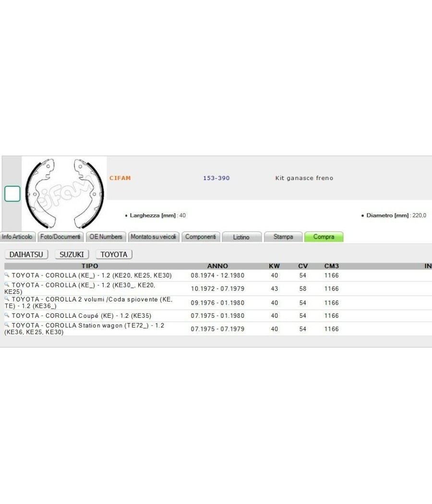Show the OE Numbers tab

[x=106, y=237]
